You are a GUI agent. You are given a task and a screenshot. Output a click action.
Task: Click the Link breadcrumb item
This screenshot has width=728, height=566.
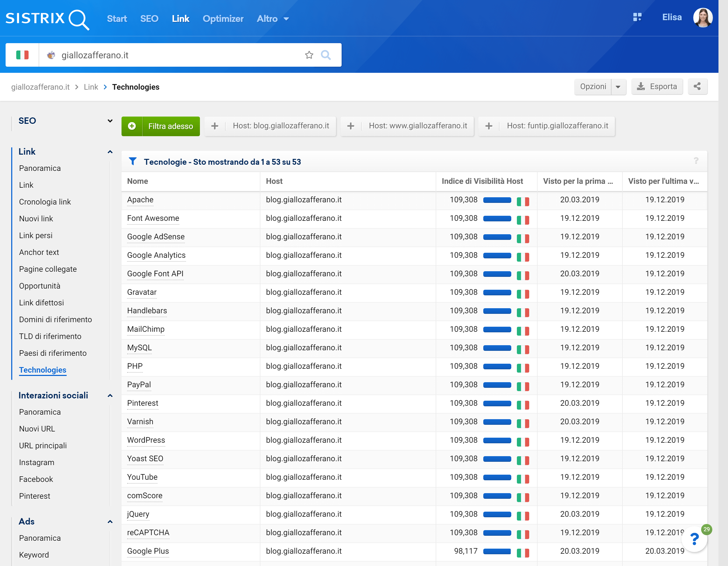pos(91,87)
